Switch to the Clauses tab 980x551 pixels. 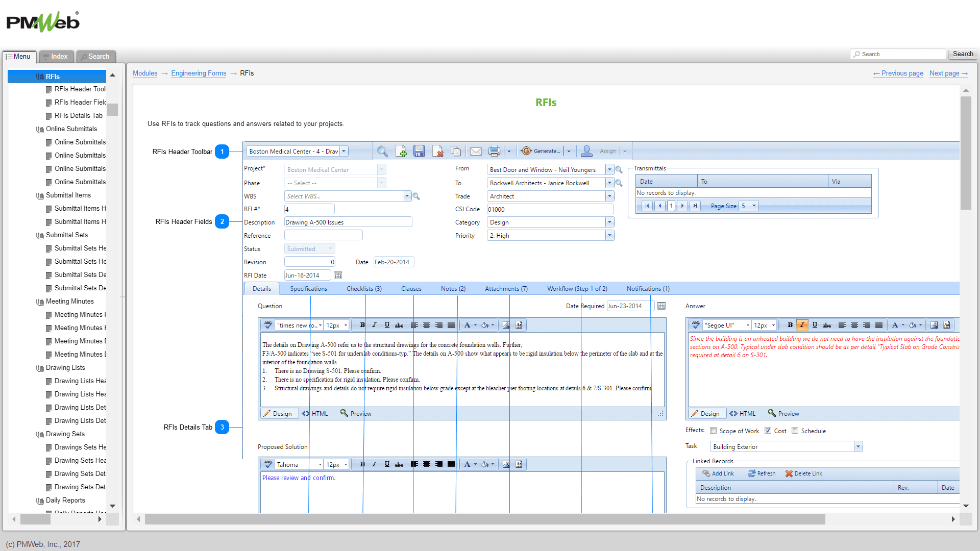[x=411, y=289]
